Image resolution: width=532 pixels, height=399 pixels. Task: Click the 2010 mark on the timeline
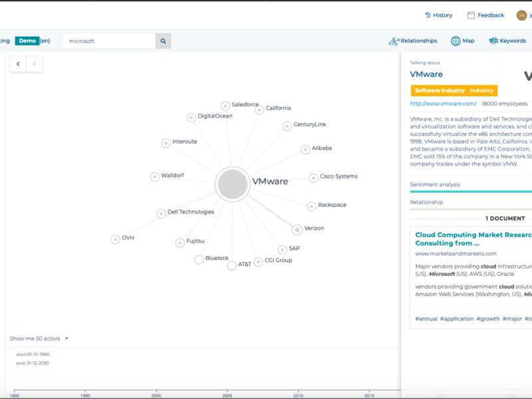(x=298, y=396)
